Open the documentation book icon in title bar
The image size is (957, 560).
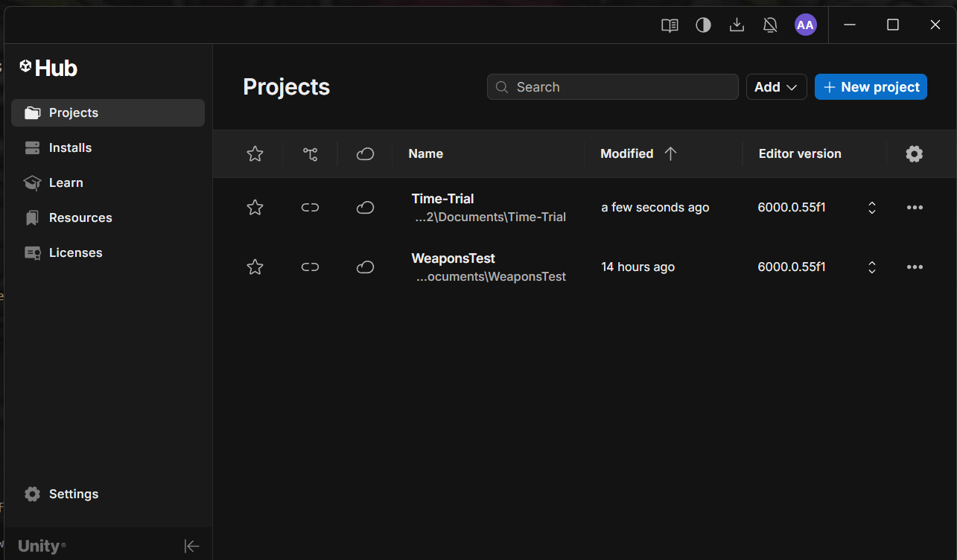(670, 25)
